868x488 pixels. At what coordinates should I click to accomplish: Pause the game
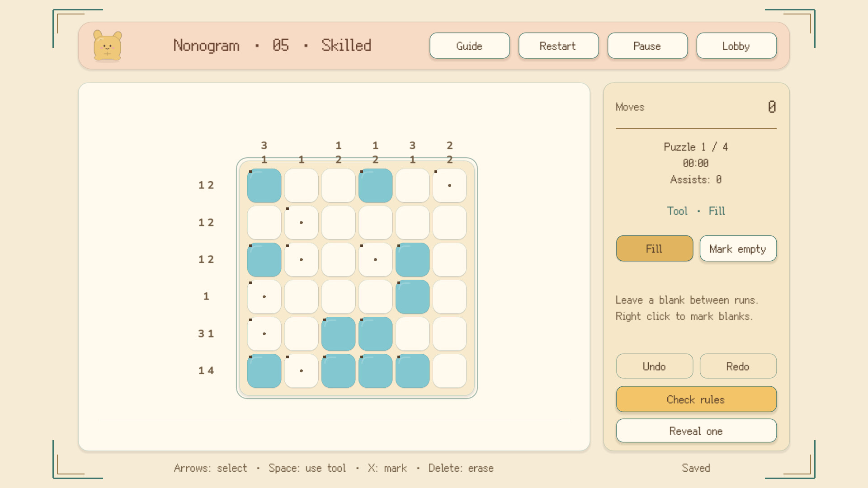pyautogui.click(x=647, y=46)
